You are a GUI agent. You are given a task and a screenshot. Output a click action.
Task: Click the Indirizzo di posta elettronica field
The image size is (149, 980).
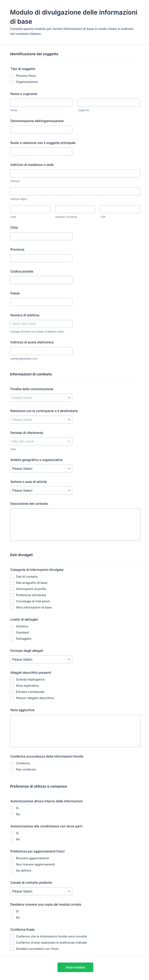(41, 351)
